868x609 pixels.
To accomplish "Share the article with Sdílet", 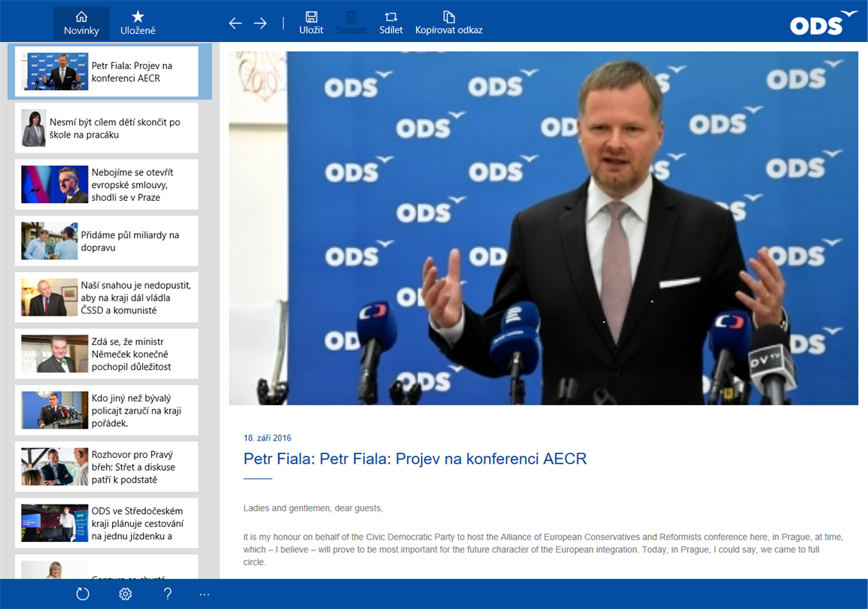I will click(391, 23).
